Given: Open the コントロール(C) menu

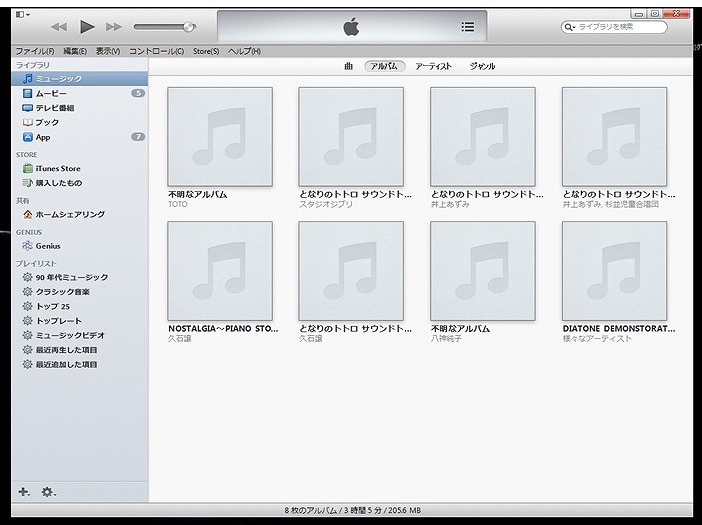Looking at the screenshot, I should (156, 51).
